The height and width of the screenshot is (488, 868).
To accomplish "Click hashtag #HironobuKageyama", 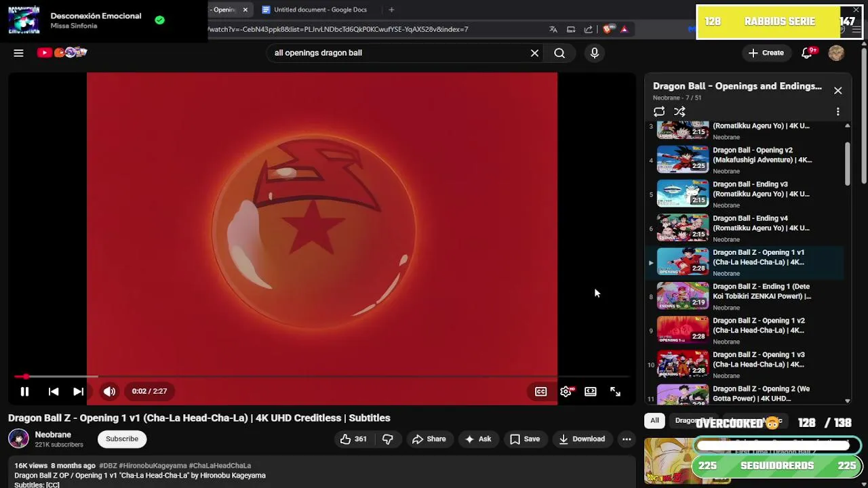I will point(153,466).
